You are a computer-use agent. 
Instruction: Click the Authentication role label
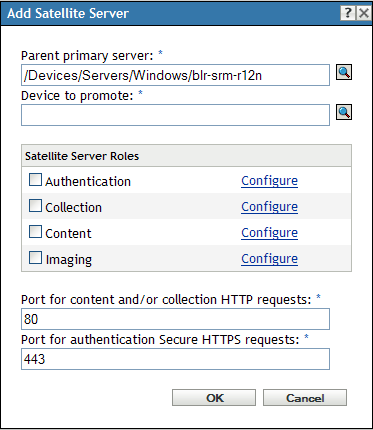(88, 182)
